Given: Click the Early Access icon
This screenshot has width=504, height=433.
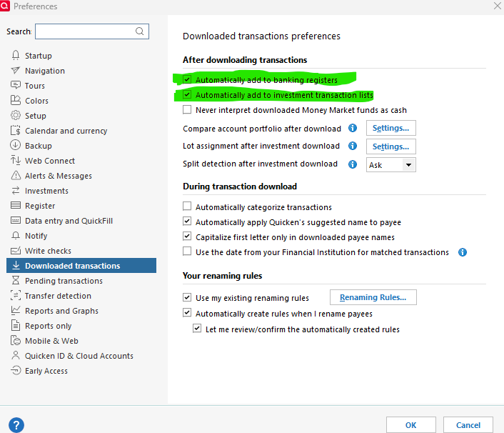Looking at the screenshot, I should click(x=16, y=370).
